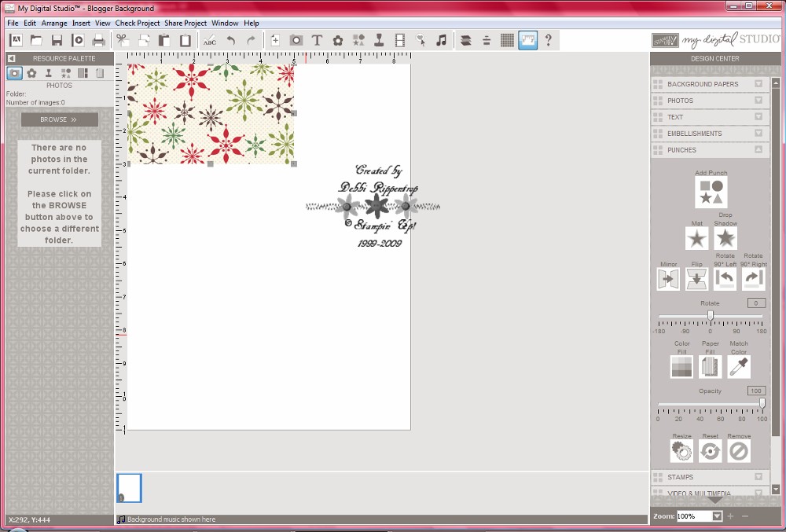This screenshot has height=532, width=786.
Task: Click the Remove punch icon
Action: pos(739,451)
